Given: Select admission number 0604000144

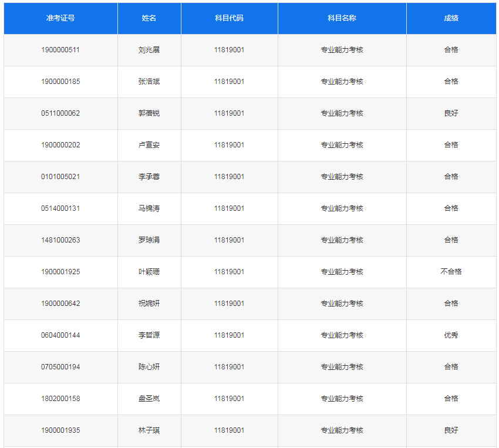Looking at the screenshot, I should [x=60, y=335].
